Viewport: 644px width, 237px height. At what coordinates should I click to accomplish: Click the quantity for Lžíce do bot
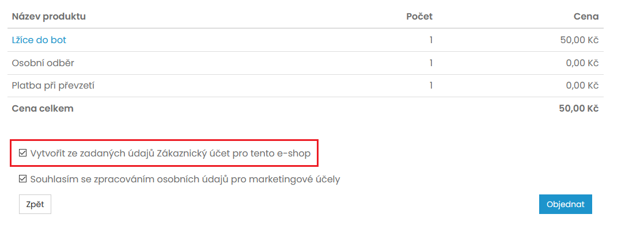tap(430, 40)
